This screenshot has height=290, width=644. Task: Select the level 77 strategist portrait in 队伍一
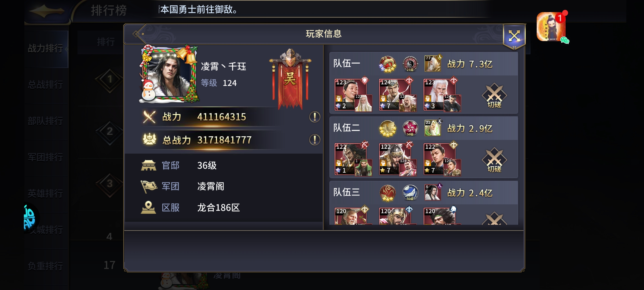[x=433, y=64]
